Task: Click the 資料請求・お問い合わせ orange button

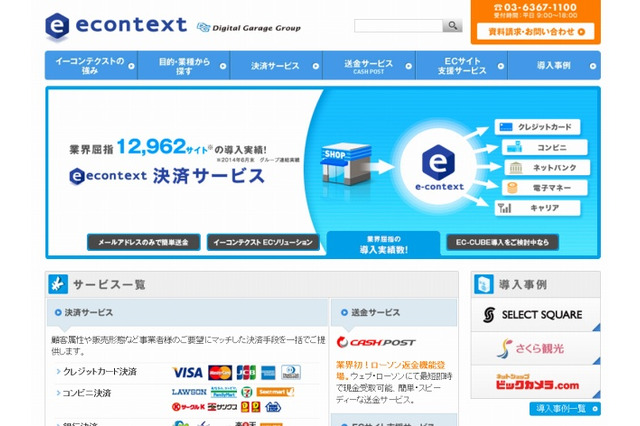Action: point(536,31)
